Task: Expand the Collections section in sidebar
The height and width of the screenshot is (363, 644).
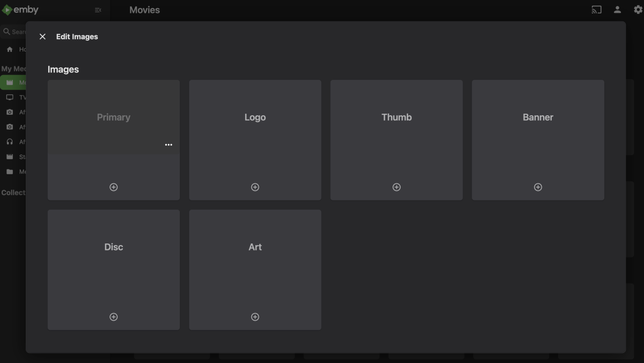Action: click(x=13, y=192)
